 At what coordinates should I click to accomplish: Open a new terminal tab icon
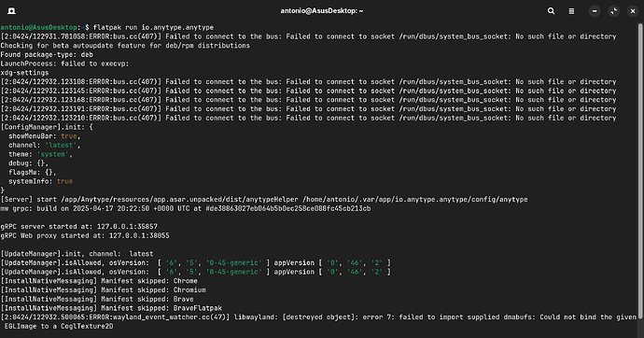pos(11,11)
